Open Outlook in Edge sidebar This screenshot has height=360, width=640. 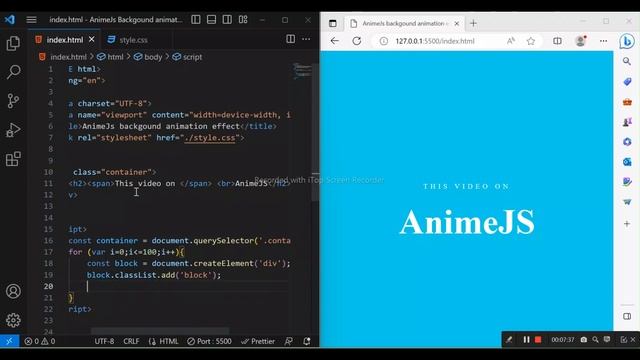pos(627,162)
